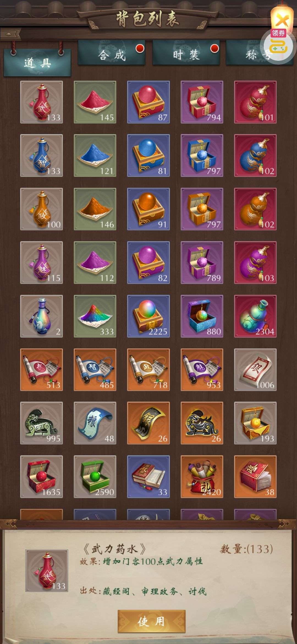297x644 pixels.
Task: Select the green orb box with 2590
Action: 95,477
